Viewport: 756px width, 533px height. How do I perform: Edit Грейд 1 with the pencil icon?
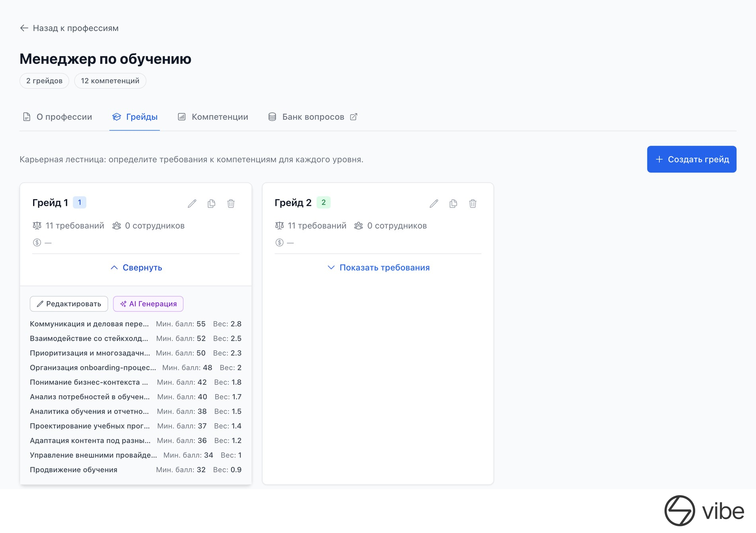(192, 204)
